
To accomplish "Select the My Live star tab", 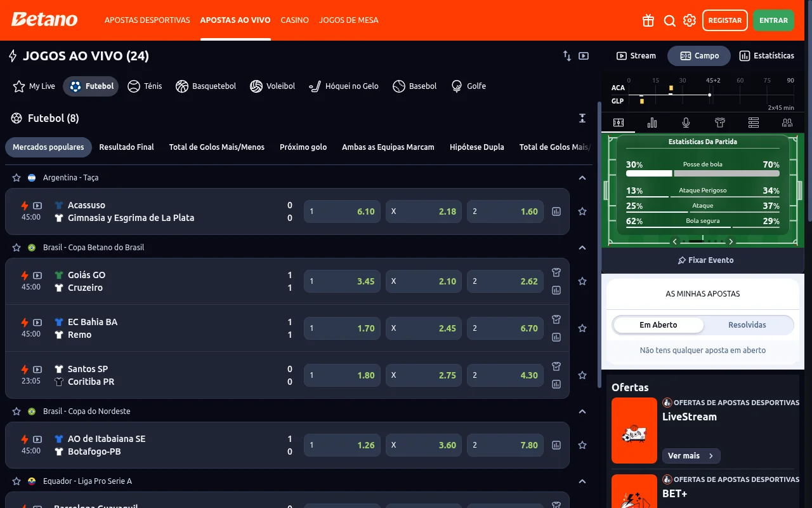I will click(x=35, y=86).
